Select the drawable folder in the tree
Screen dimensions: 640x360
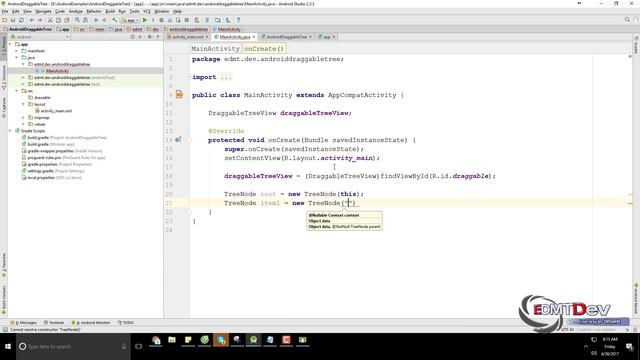tap(42, 98)
